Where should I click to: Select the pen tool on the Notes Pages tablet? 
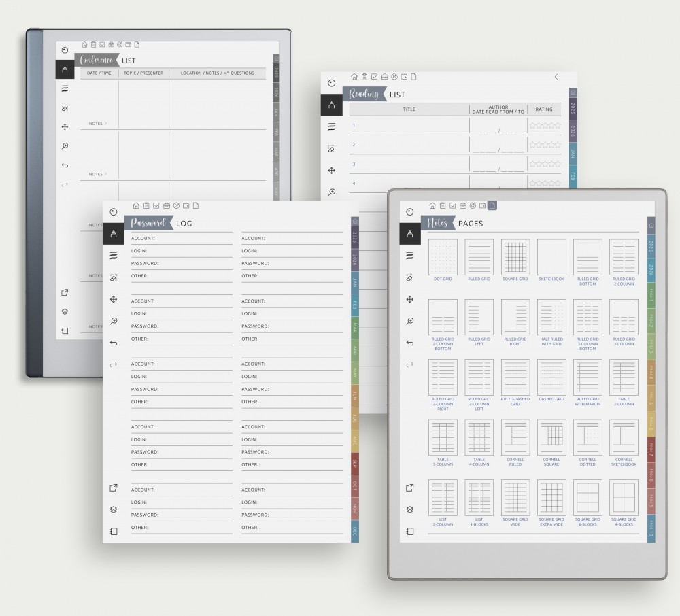[409, 234]
